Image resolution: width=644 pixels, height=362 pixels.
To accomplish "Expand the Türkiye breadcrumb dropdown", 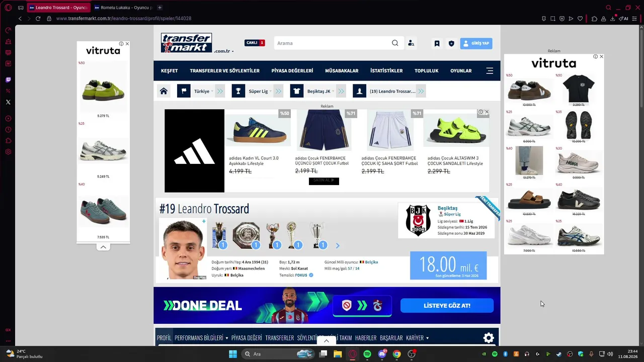I will point(220,92).
